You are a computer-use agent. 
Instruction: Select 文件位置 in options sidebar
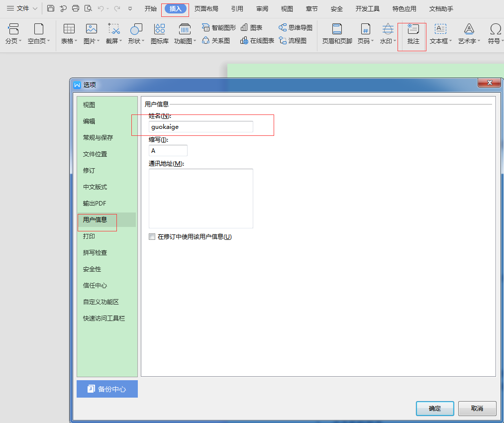tap(95, 154)
